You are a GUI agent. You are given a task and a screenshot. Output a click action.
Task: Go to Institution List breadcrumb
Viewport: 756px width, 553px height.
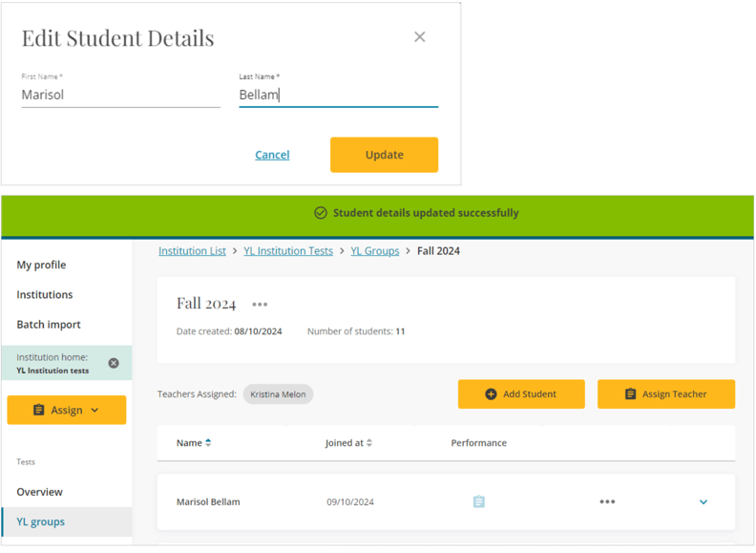click(192, 251)
